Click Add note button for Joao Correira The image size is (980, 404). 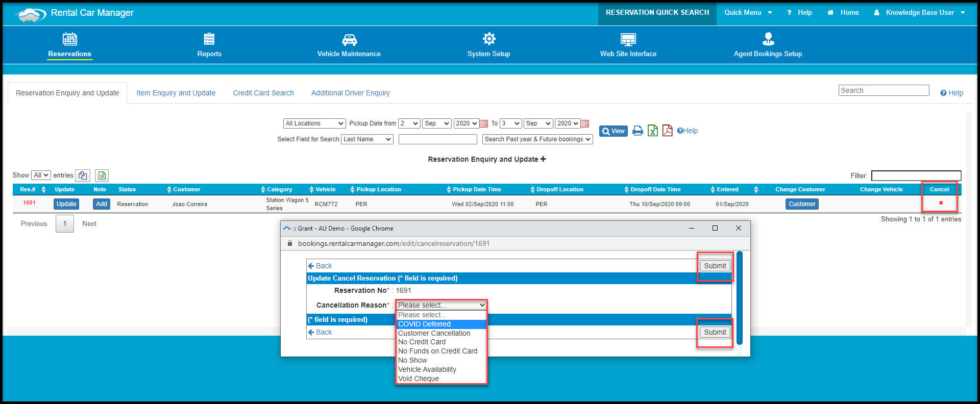[x=102, y=204]
